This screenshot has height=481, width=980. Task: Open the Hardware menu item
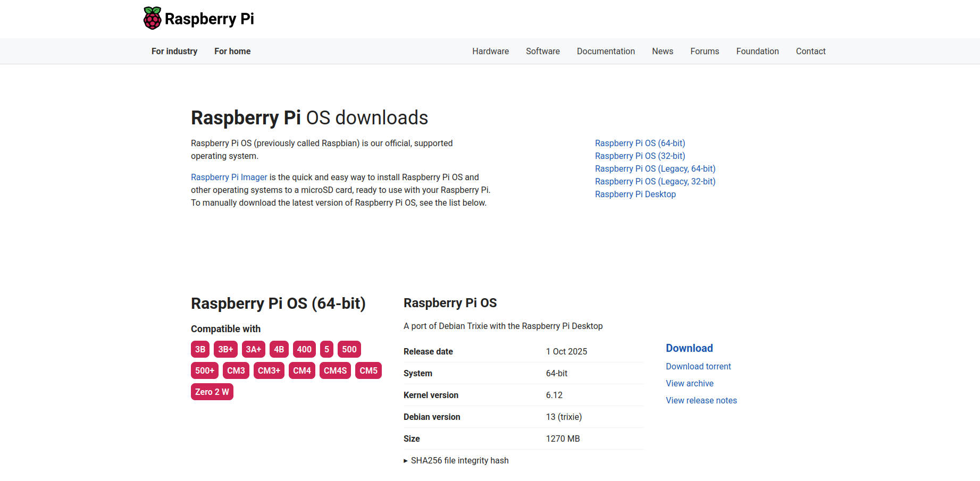[490, 51]
